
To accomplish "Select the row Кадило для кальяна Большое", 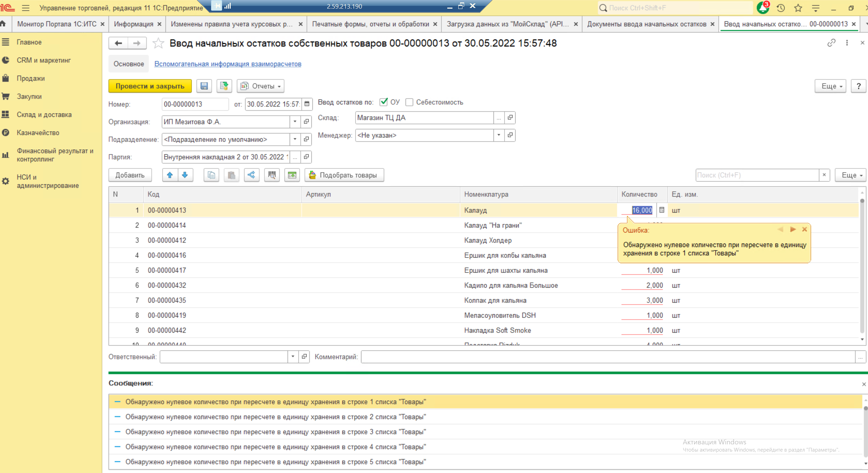I will [483, 285].
